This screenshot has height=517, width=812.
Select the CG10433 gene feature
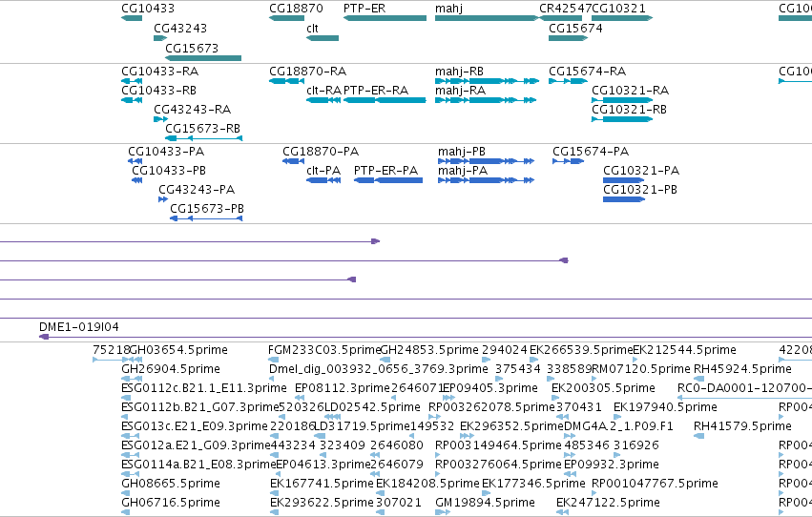pos(132,18)
